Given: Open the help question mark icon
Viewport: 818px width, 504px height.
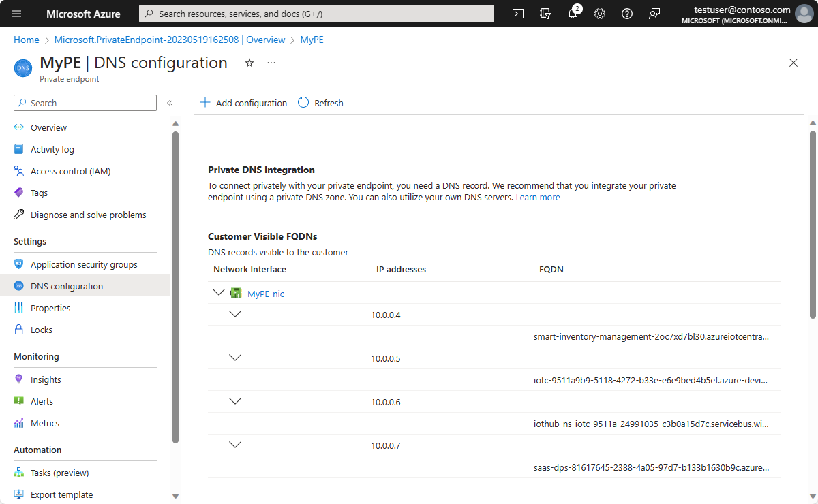Looking at the screenshot, I should pos(627,13).
